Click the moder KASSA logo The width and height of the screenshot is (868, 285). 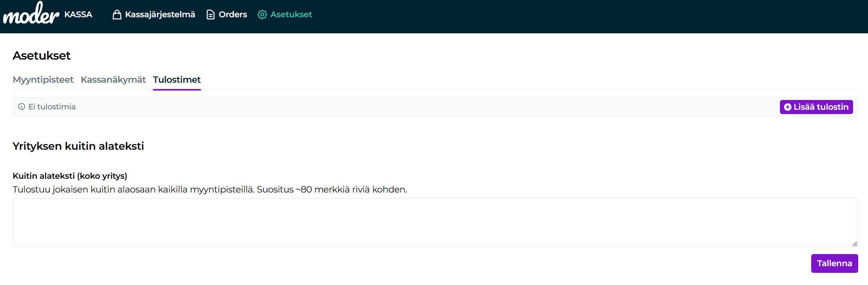[48, 13]
